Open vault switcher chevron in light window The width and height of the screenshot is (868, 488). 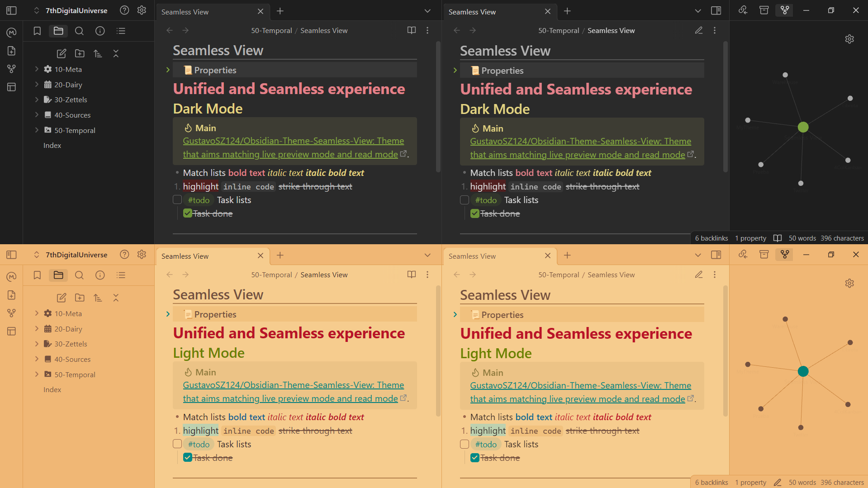37,255
